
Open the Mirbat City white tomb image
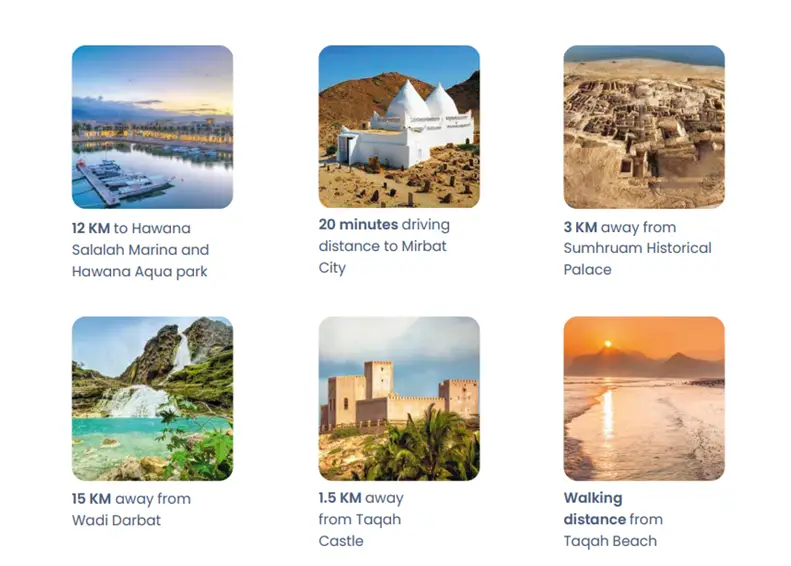coord(399,127)
